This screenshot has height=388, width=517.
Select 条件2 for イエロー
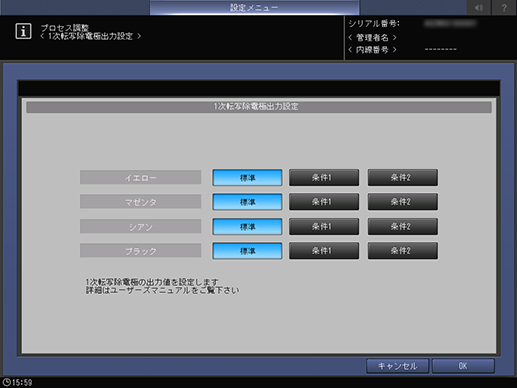click(x=403, y=178)
